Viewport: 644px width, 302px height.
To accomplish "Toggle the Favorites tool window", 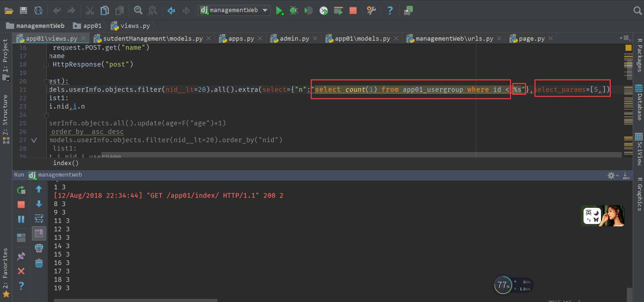I will click(5, 272).
